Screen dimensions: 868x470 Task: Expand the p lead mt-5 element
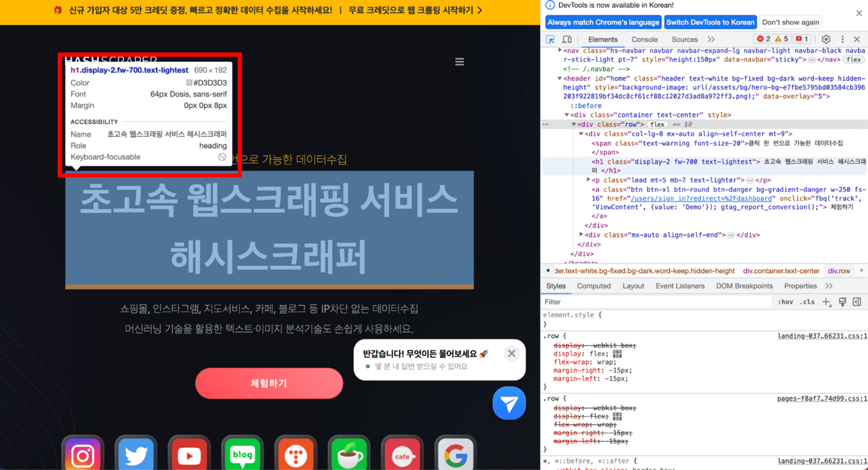tap(588, 180)
